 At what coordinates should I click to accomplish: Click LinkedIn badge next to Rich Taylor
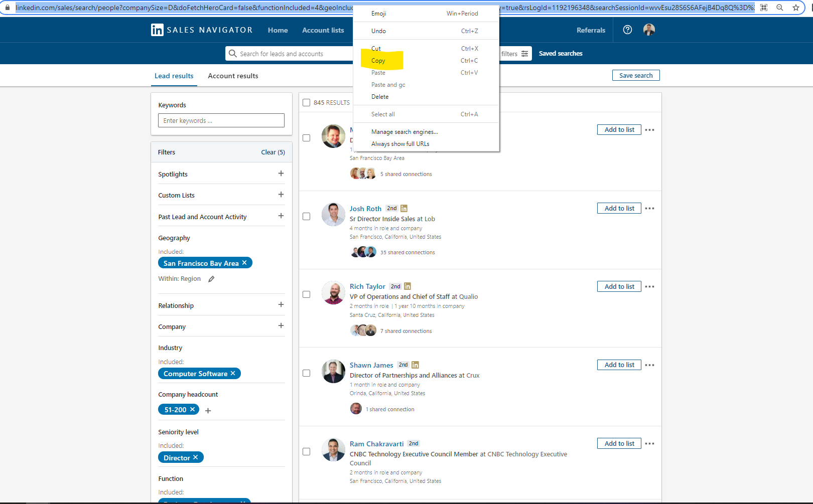[408, 286]
